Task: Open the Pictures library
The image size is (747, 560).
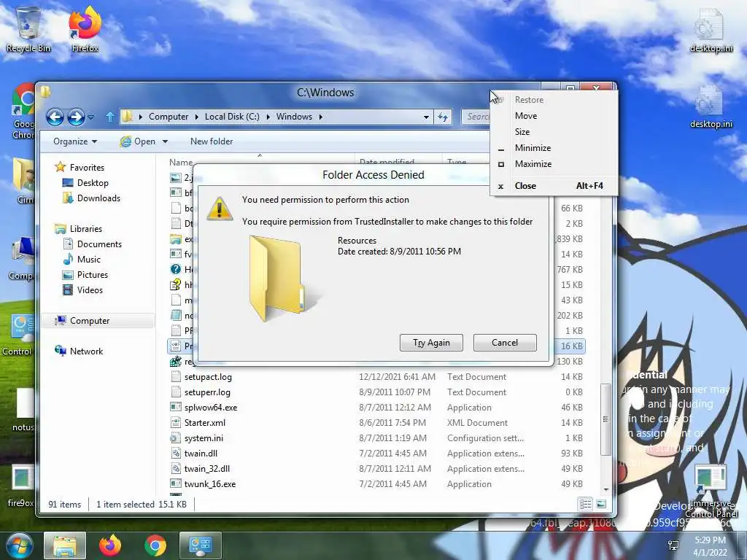Action: [x=85, y=275]
